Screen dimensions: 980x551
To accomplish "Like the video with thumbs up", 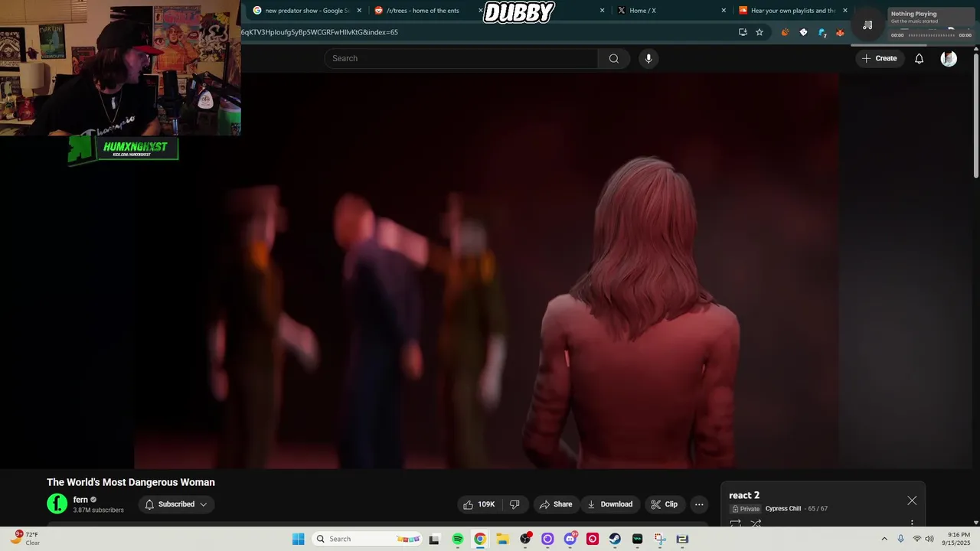I will click(479, 504).
